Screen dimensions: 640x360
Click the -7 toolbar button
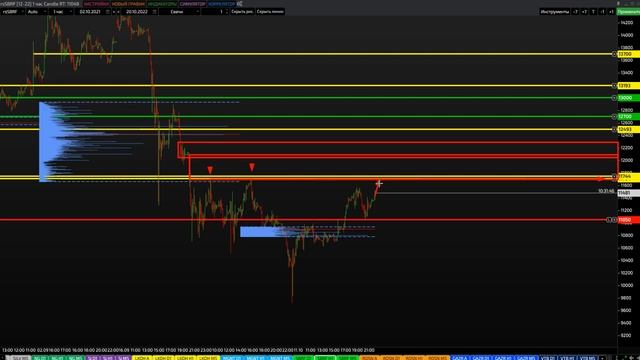pos(575,12)
